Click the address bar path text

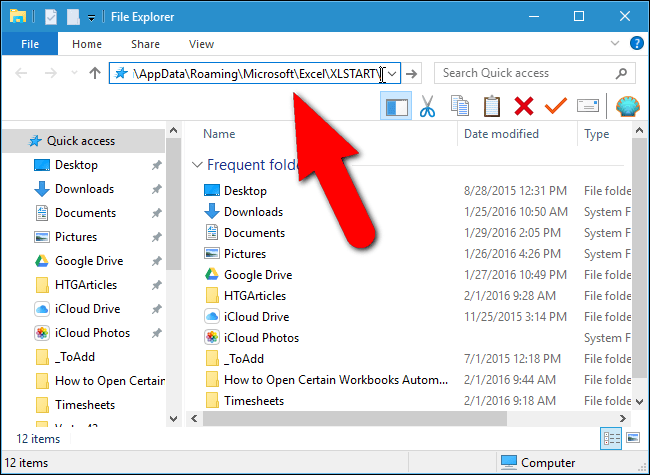[256, 74]
